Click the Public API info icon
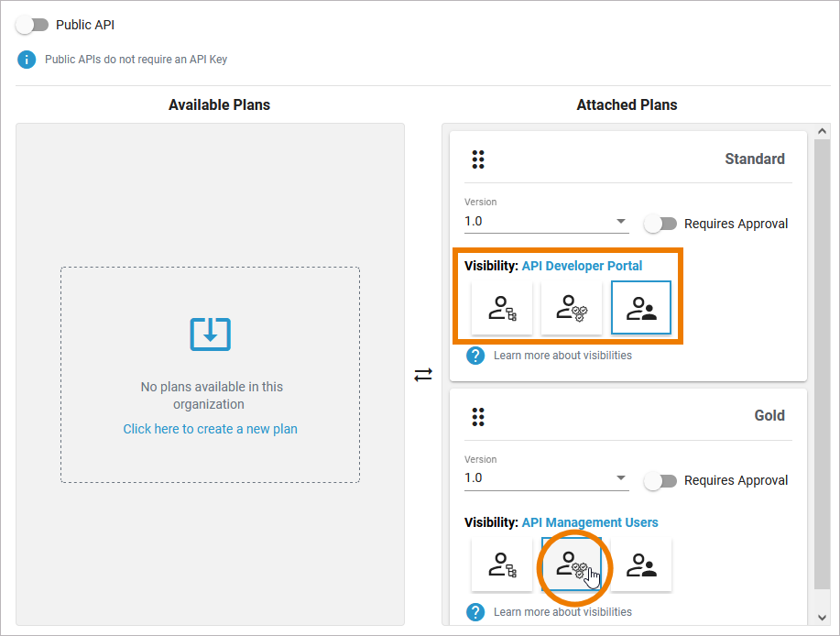This screenshot has width=840, height=636. (27, 60)
